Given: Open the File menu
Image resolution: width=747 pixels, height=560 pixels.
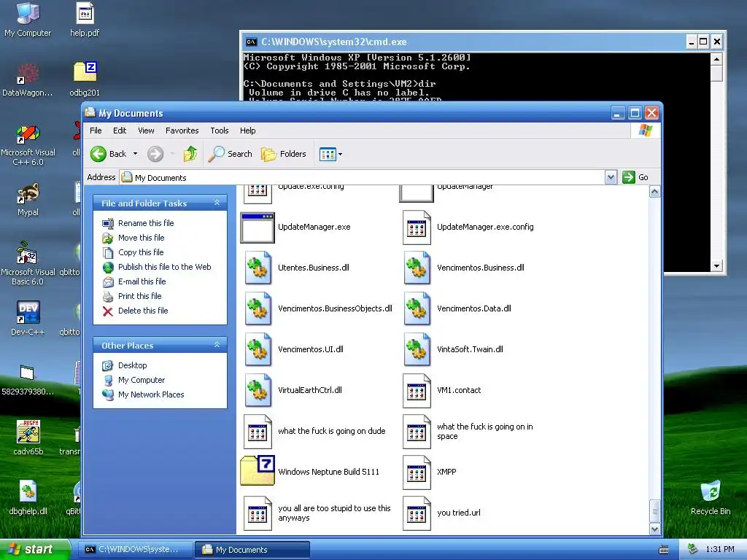Looking at the screenshot, I should coord(96,131).
